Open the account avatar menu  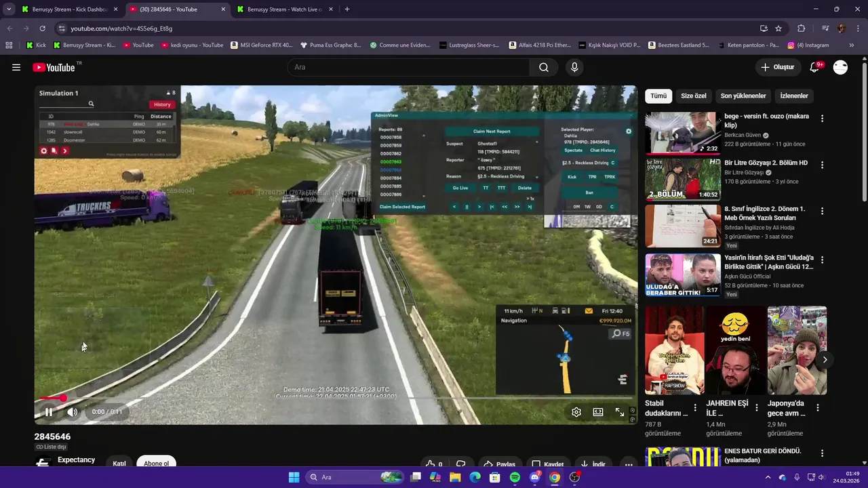tap(840, 67)
